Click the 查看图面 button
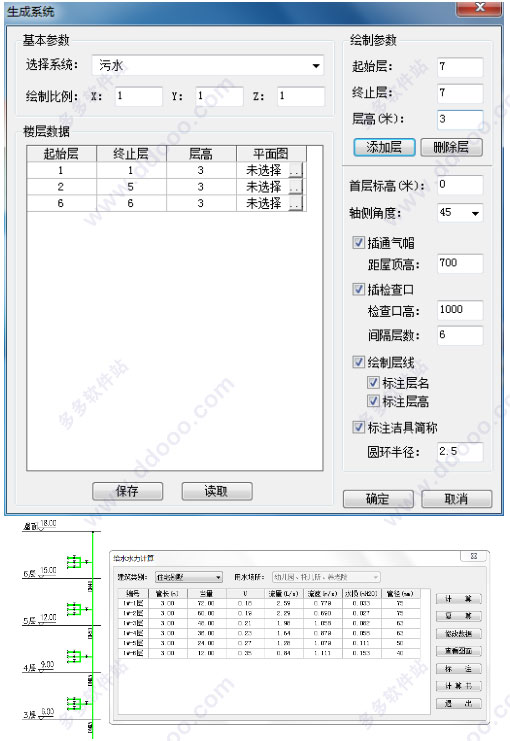This screenshot has width=510, height=741. [458, 651]
